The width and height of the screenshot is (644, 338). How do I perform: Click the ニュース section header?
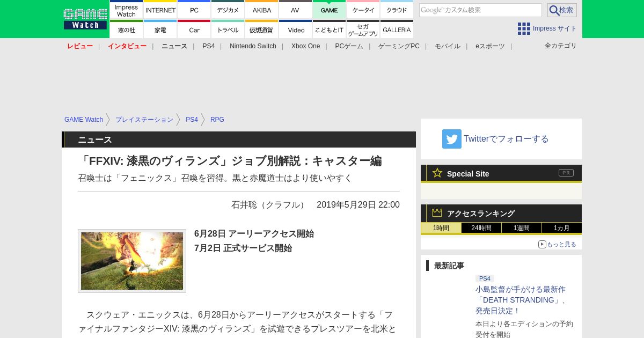(x=239, y=139)
